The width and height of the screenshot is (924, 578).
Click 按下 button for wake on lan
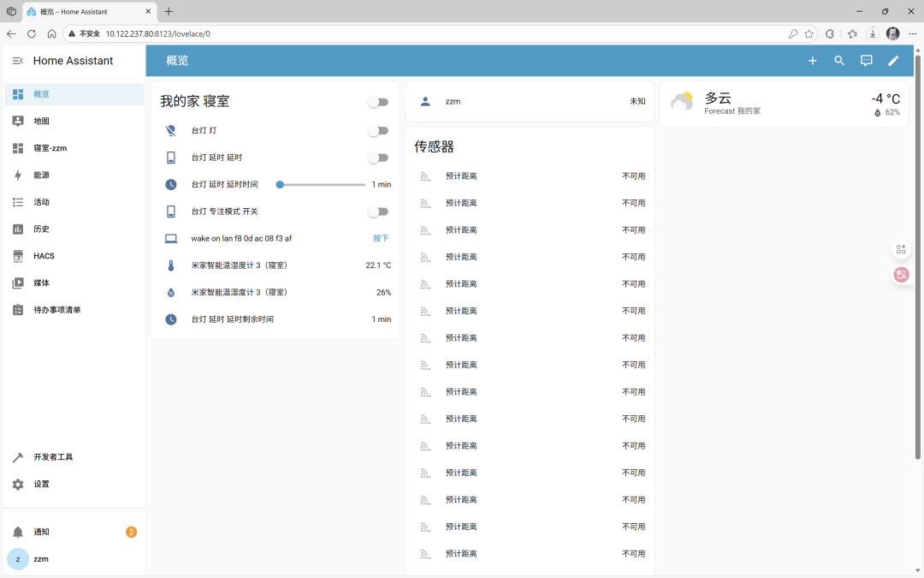tap(381, 238)
